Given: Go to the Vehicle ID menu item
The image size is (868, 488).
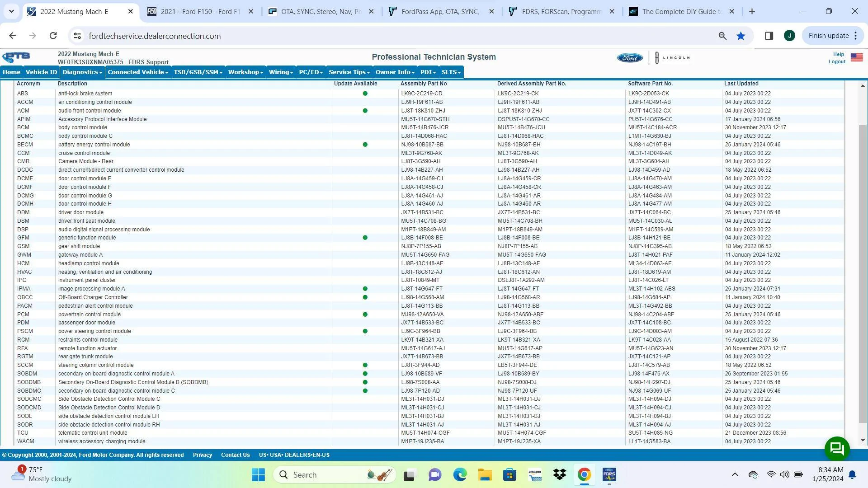Looking at the screenshot, I should click(x=41, y=72).
